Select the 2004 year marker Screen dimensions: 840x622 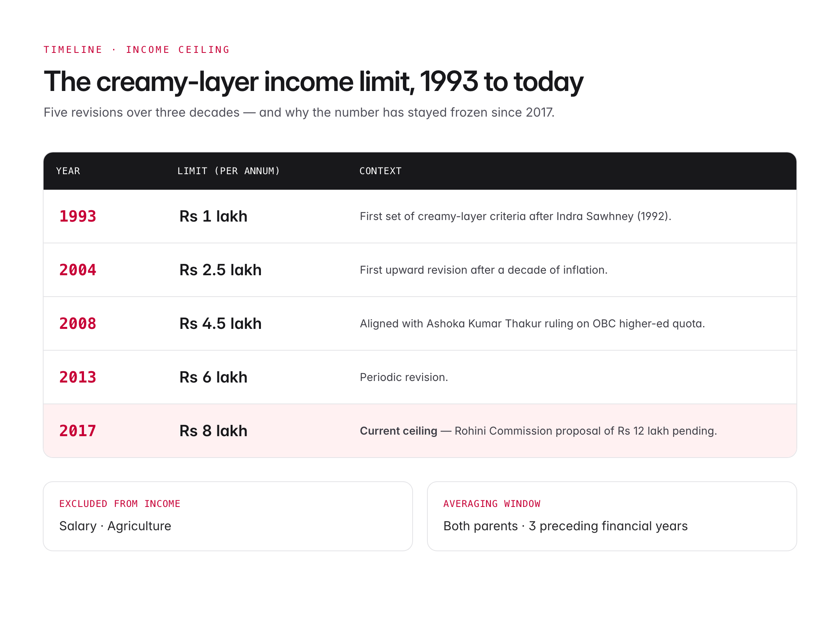point(78,270)
